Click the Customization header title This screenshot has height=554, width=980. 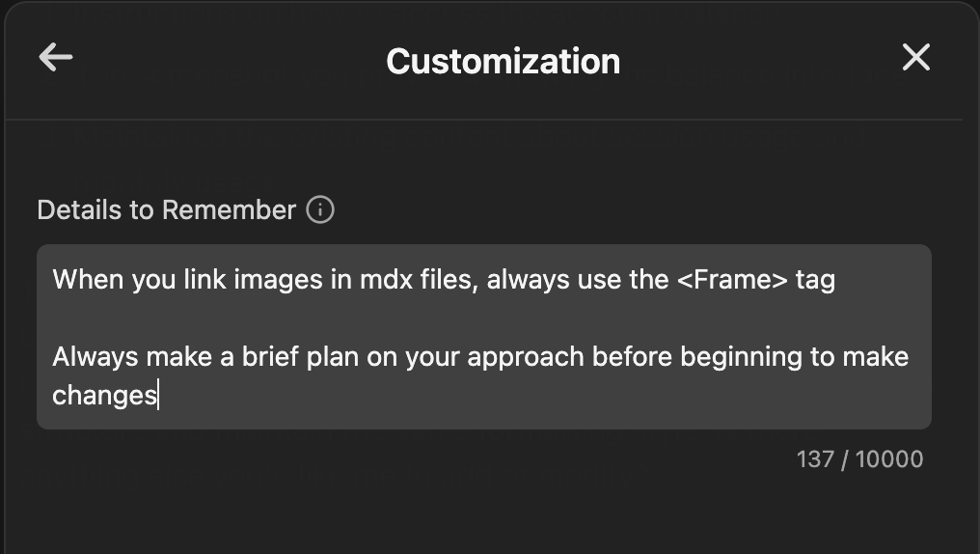pos(503,61)
